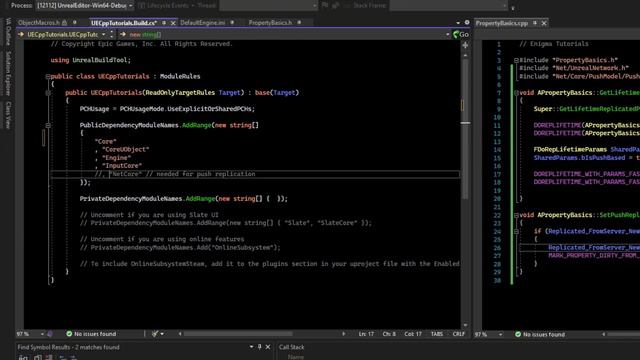Pin the PropertyBasics.h tab

[299, 23]
